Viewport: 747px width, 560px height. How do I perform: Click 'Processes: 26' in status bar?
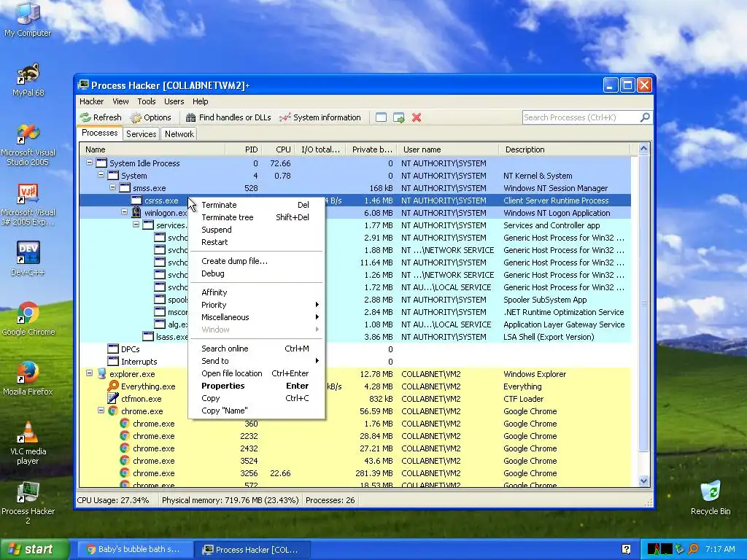[330, 500]
